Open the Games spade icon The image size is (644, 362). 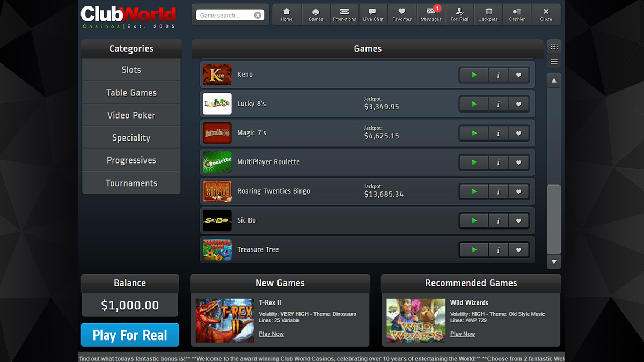tap(316, 14)
